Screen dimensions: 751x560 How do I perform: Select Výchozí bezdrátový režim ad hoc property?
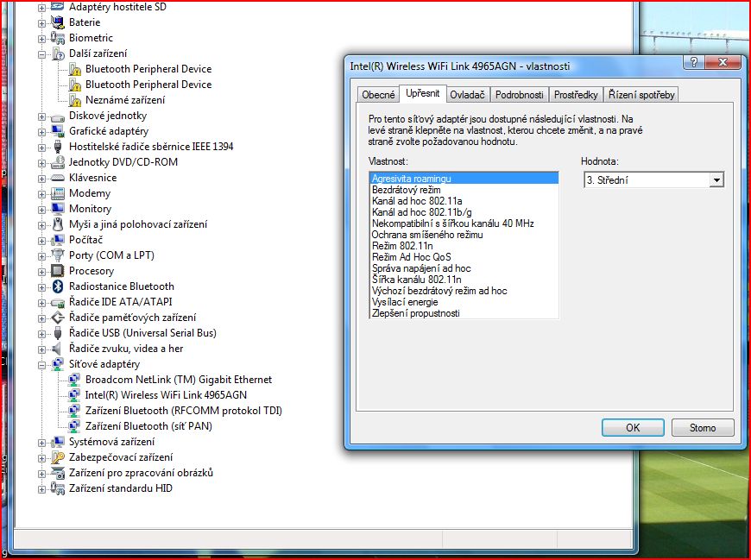(x=464, y=291)
